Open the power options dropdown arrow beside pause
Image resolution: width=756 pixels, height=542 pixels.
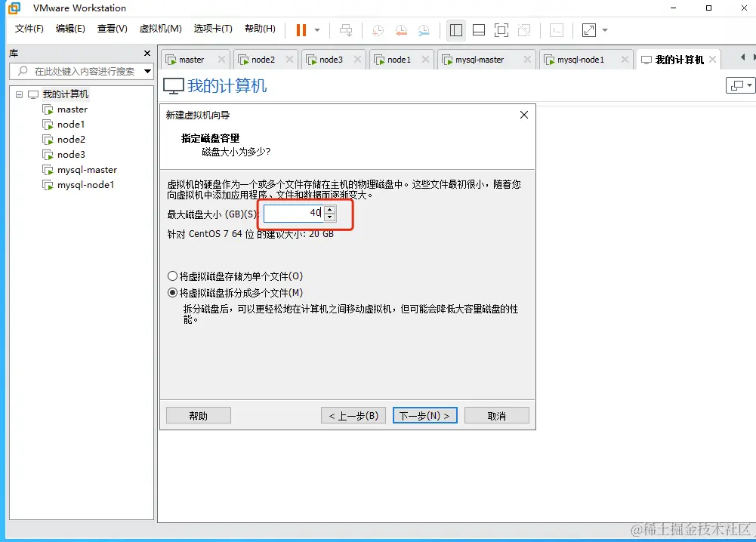(317, 30)
